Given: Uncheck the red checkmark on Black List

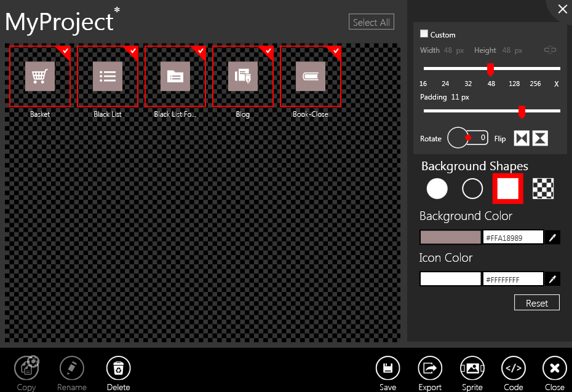Looking at the screenshot, I should [133, 51].
